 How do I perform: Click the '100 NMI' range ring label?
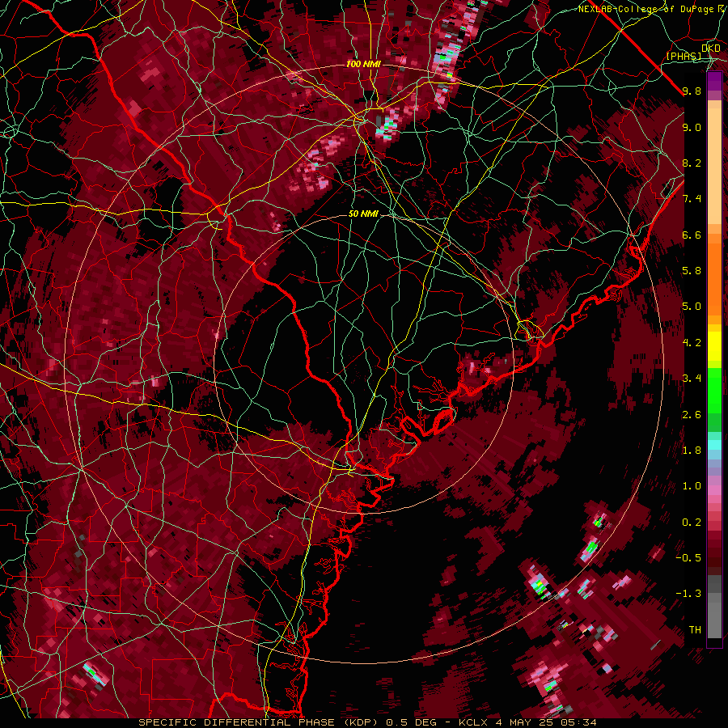tap(363, 64)
